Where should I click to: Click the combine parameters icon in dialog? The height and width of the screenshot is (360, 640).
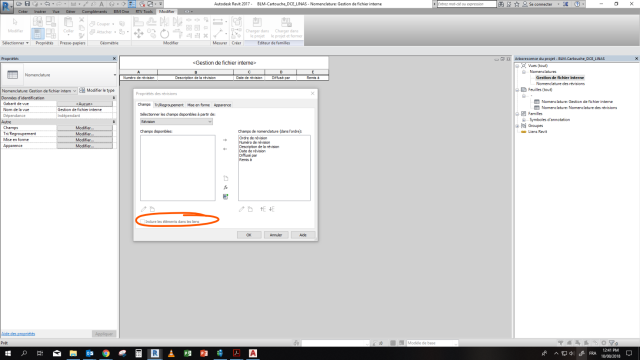[x=225, y=196]
